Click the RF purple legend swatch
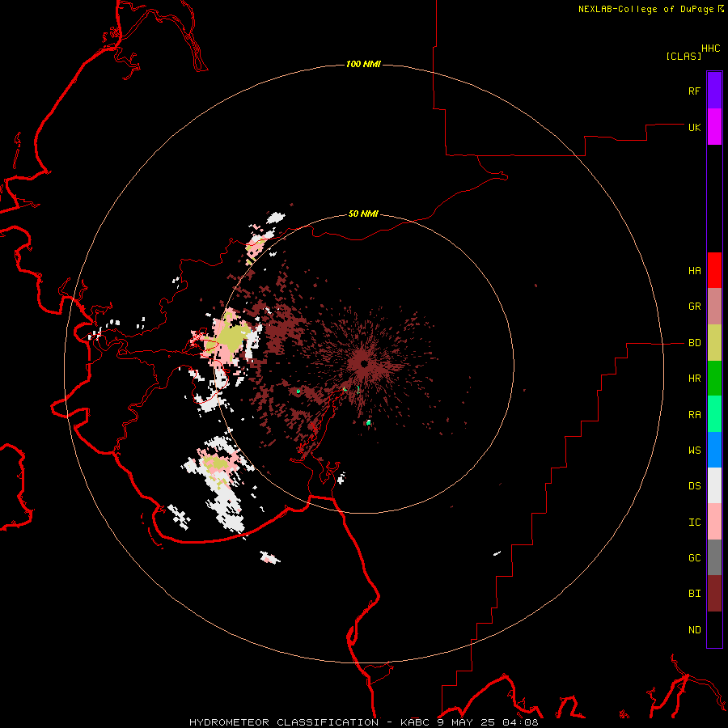Screen dimensions: 728x728 pos(714,91)
